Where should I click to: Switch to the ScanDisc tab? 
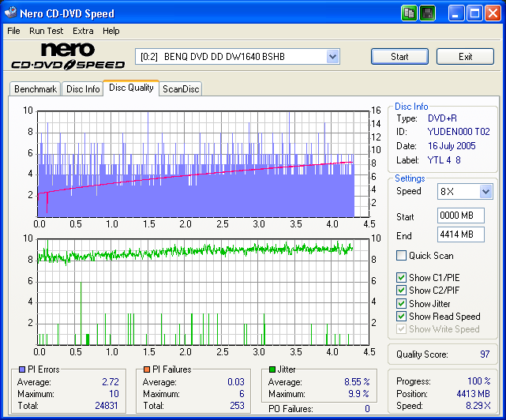(181, 89)
